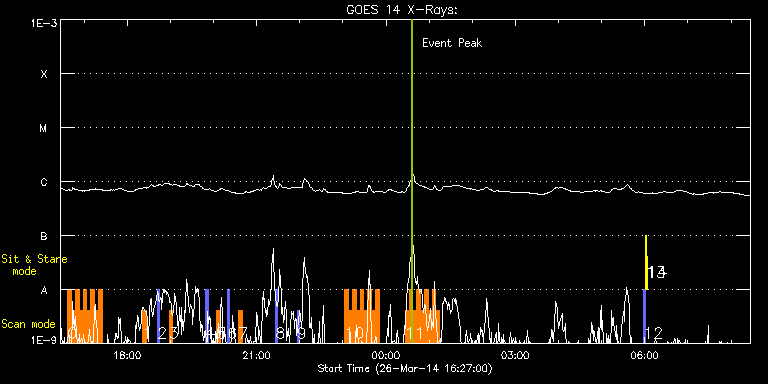Click the B flare class axis label
Screen dimensions: 768x384
44,236
